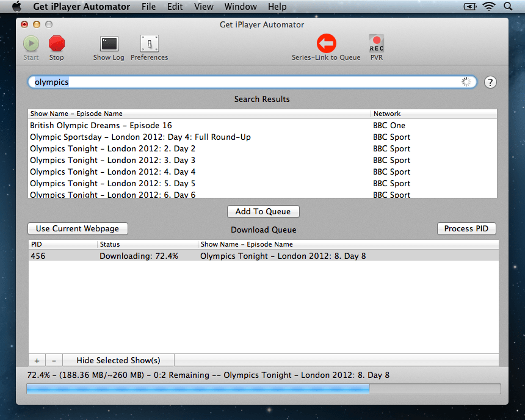Click the green Start toolbar icon

pos(31,43)
